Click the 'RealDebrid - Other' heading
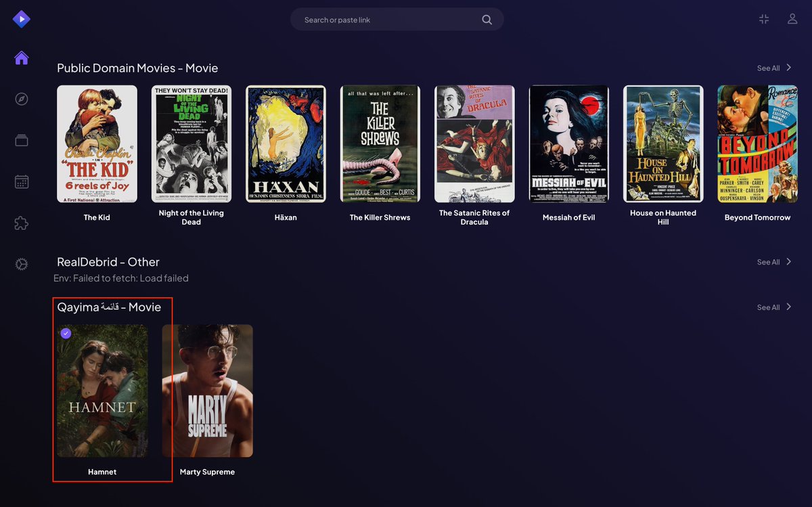812x507 pixels. [x=108, y=262]
